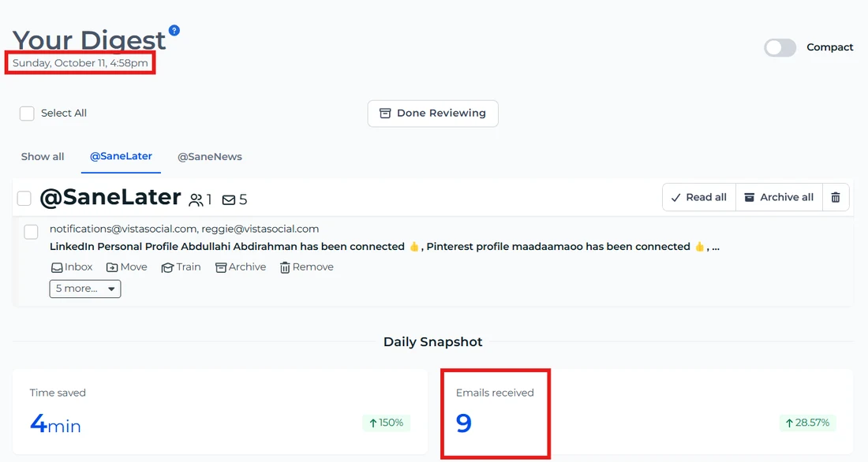Toggle the Compact view switch
The width and height of the screenshot is (868, 462).
(780, 47)
